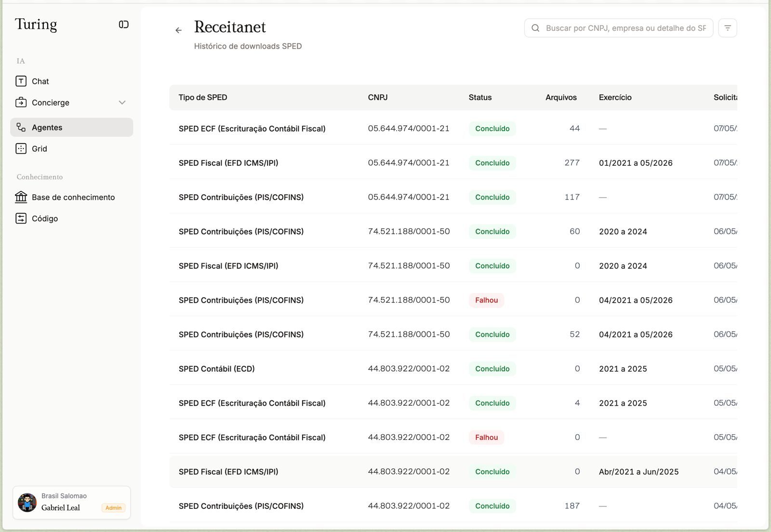Click the Falhou badge in the SPED ECF row
This screenshot has height=532, width=771.
[487, 437]
